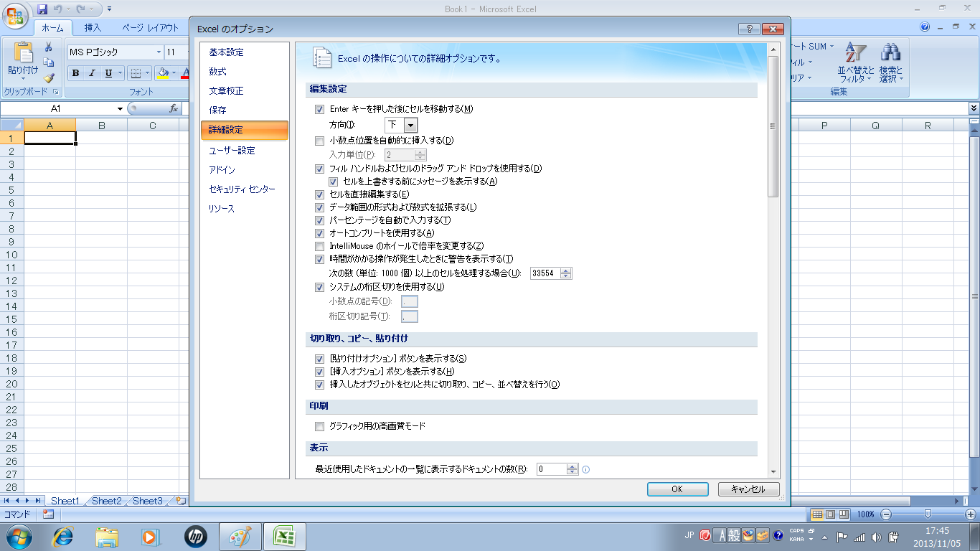Open Find and Select (検索と選択) binoculars
Screen dimensions: 980x551
coord(890,62)
